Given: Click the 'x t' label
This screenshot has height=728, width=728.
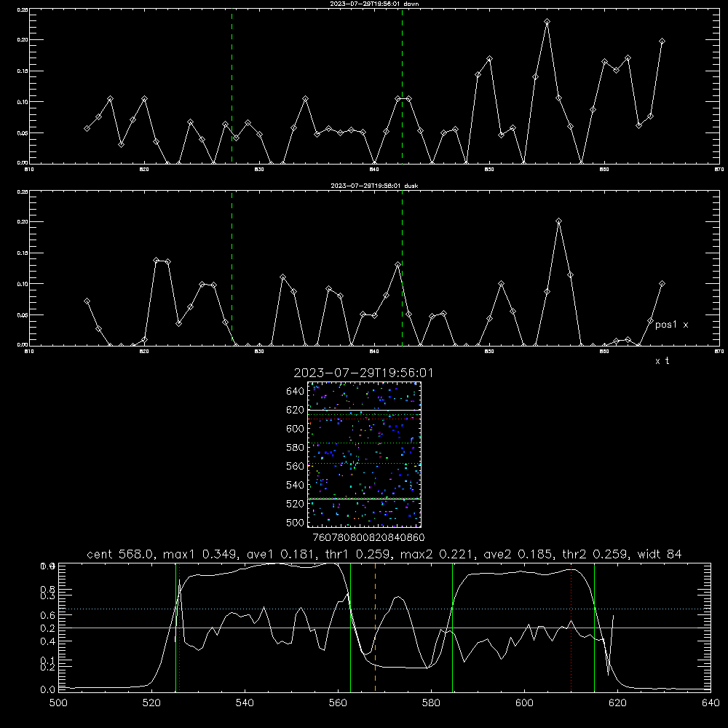Looking at the screenshot, I should [662, 361].
